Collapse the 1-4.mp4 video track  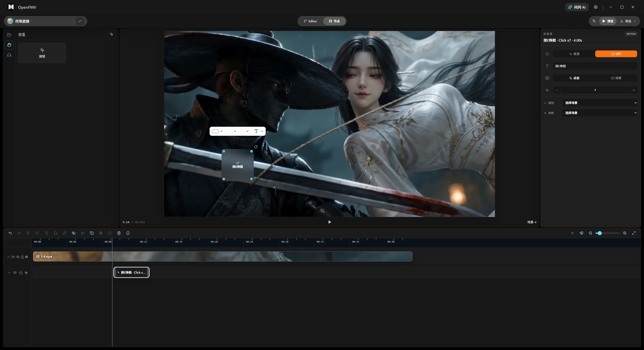coord(8,257)
